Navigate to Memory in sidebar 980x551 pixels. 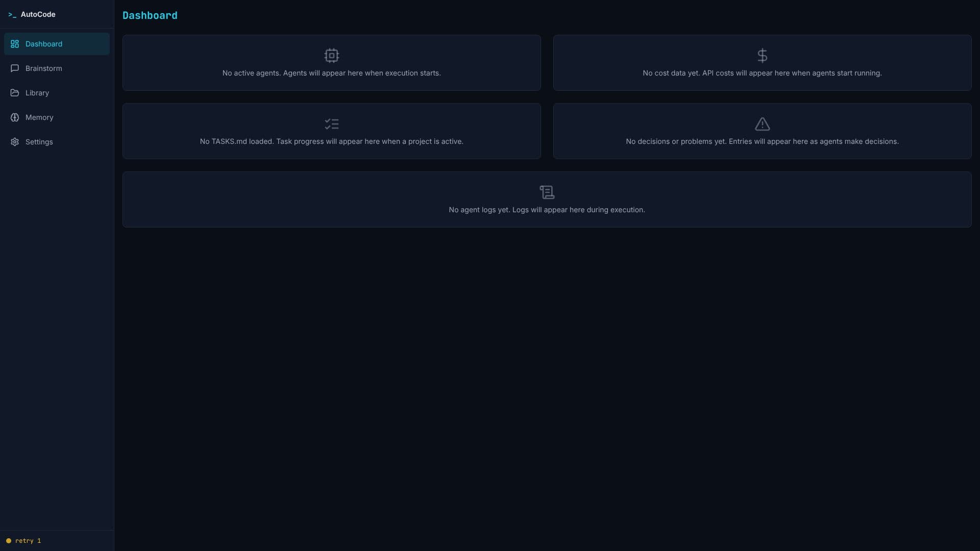tap(57, 117)
